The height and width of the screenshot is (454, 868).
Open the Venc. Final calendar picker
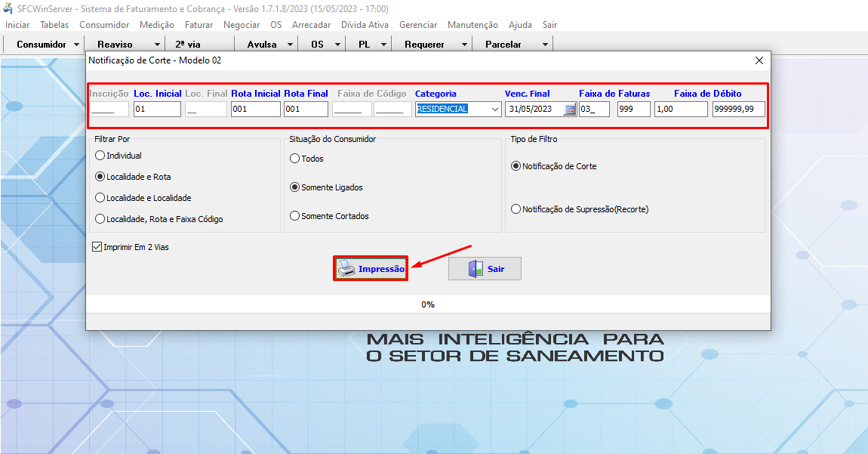click(x=570, y=110)
